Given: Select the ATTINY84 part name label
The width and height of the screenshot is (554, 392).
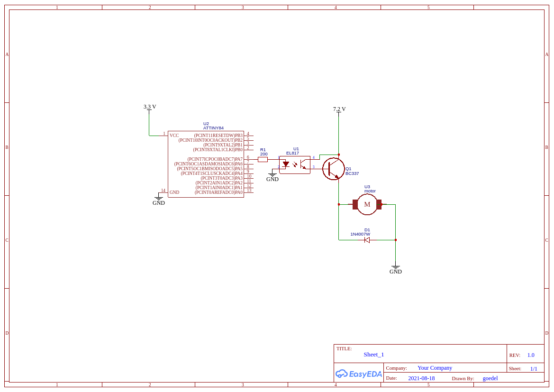Looking at the screenshot, I should [213, 128].
